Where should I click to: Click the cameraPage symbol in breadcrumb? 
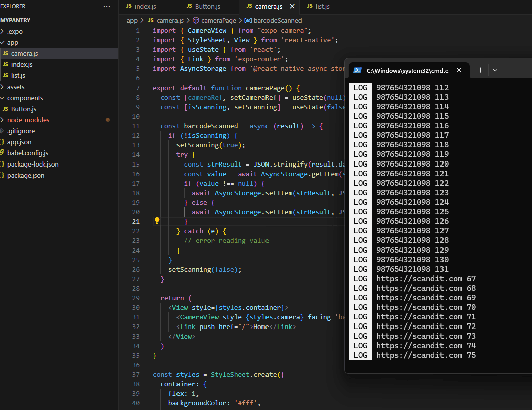(x=218, y=21)
